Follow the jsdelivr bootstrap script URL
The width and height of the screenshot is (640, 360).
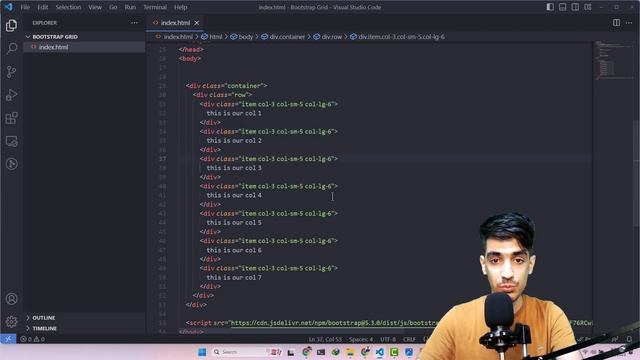[x=333, y=323]
